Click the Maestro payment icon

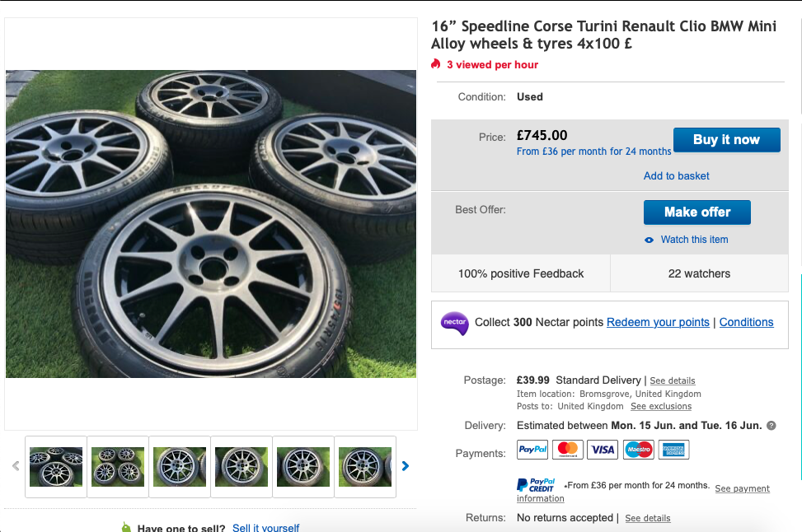pos(638,450)
